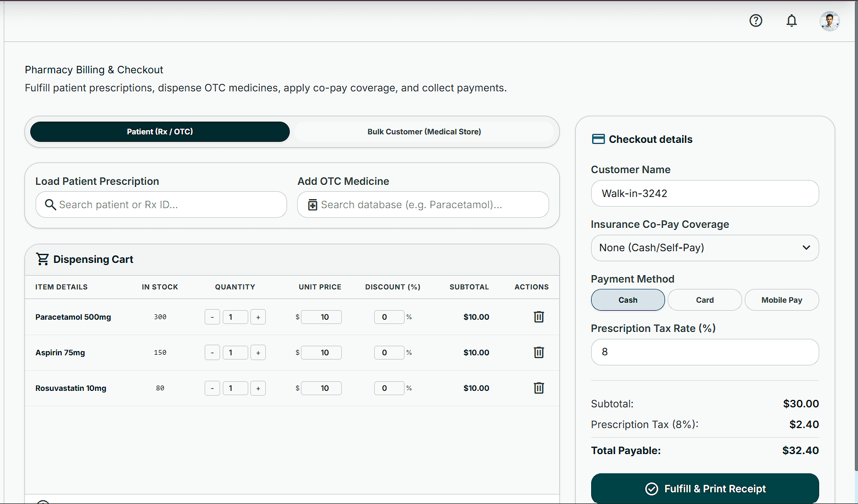The image size is (858, 504).
Task: Click the OTC medicine database icon
Action: [313, 205]
